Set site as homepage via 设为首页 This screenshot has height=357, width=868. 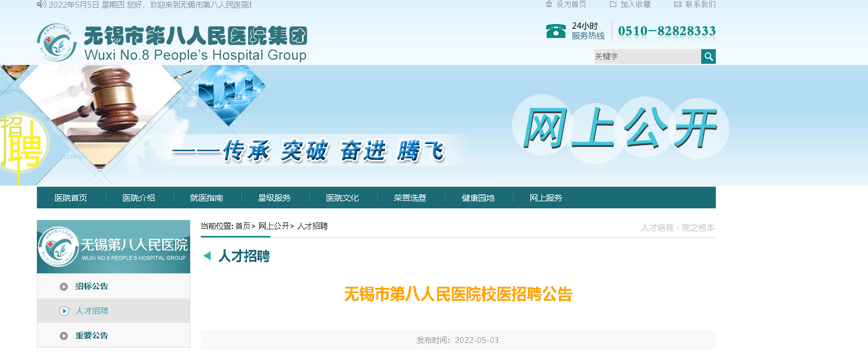coord(571,4)
